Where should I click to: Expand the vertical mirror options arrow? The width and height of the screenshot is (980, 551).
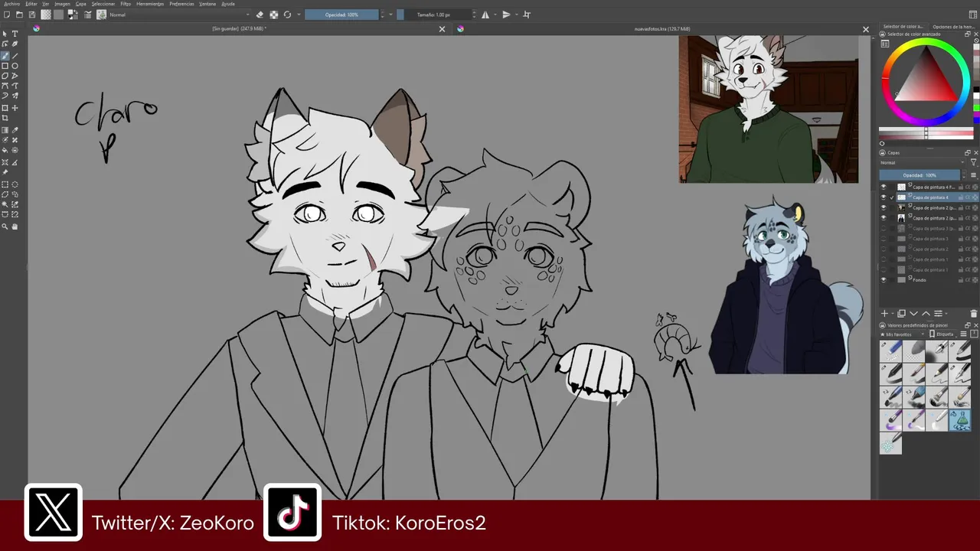(517, 15)
